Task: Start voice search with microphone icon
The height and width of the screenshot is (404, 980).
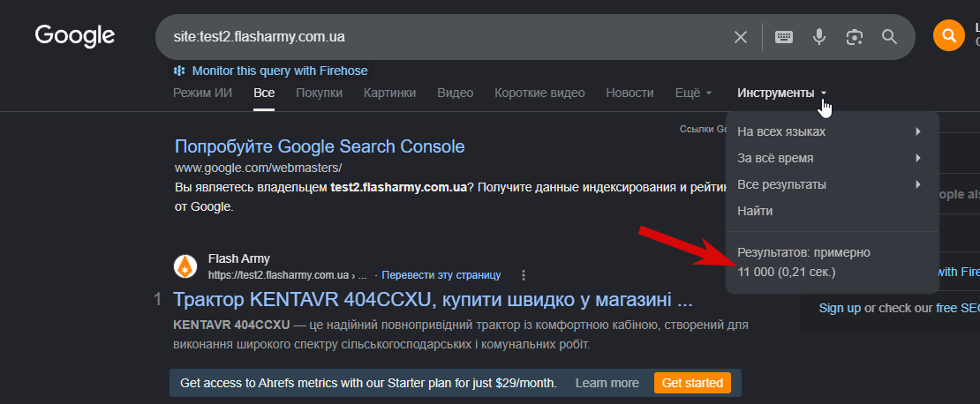Action: [818, 37]
